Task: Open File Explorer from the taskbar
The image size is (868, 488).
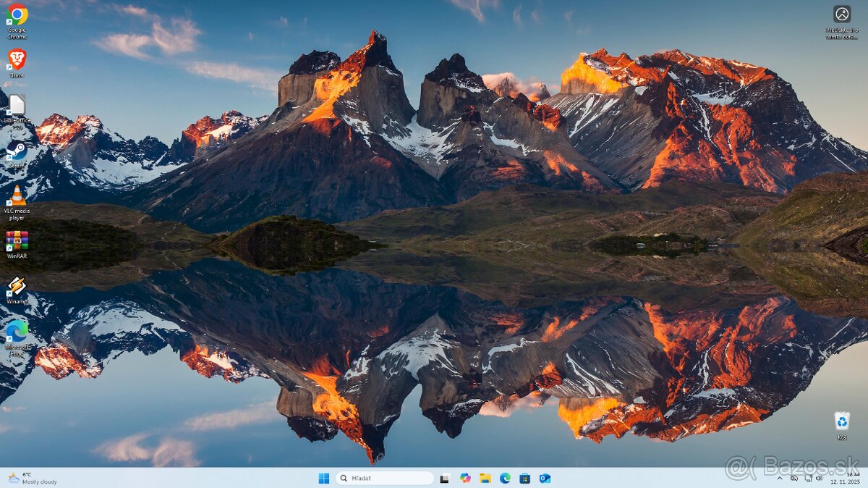Action: tap(485, 479)
